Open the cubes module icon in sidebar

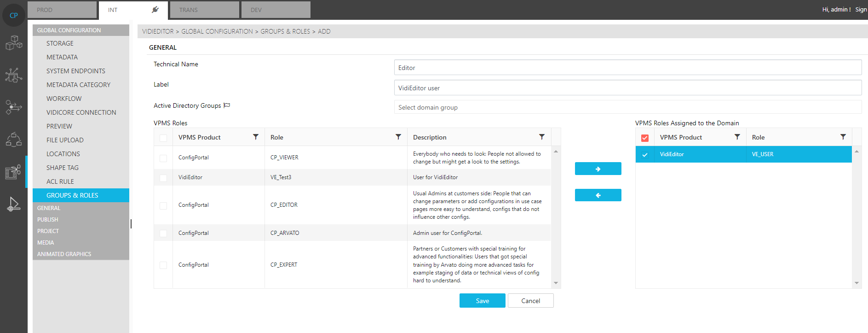14,43
